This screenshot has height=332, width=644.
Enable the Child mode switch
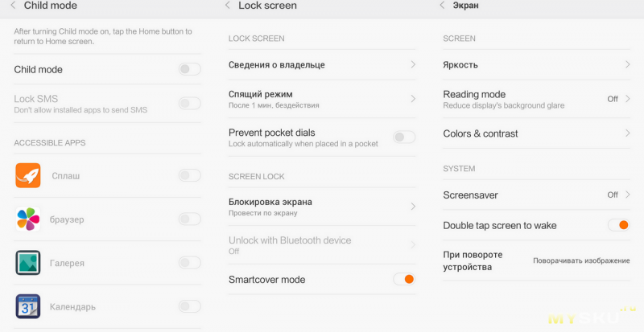coord(190,69)
